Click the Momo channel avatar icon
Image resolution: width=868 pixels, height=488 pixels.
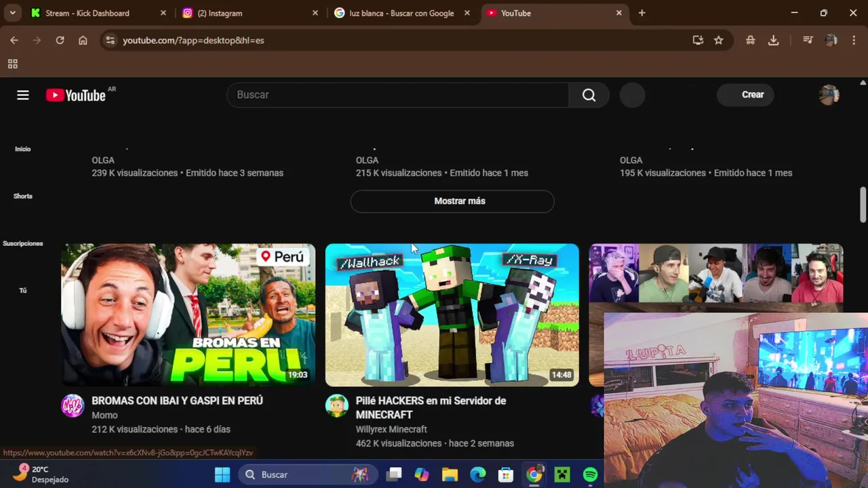(73, 406)
